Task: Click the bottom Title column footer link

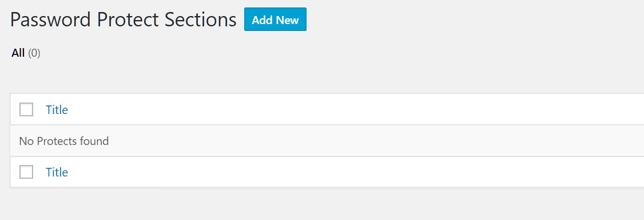Action: tap(57, 172)
